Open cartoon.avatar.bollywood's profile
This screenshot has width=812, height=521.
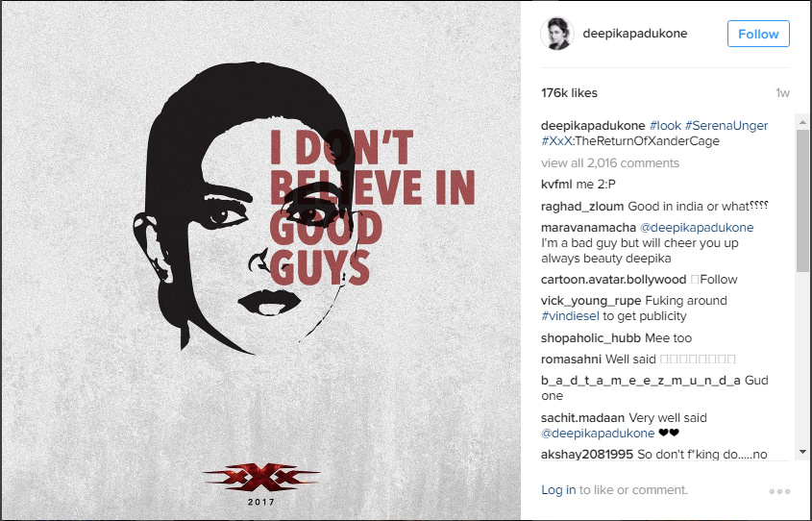coord(614,280)
